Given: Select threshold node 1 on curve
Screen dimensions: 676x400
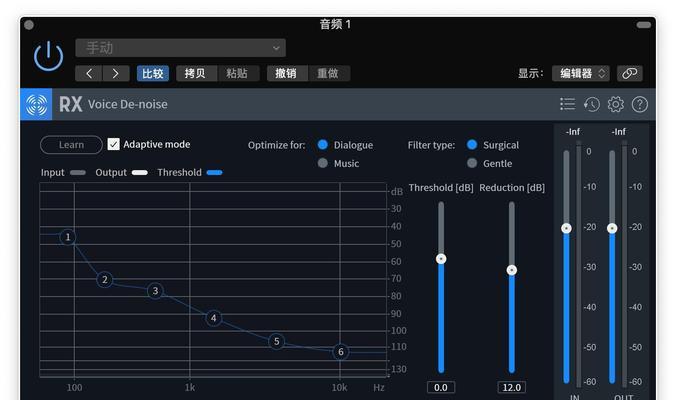Looking at the screenshot, I should pyautogui.click(x=68, y=237).
